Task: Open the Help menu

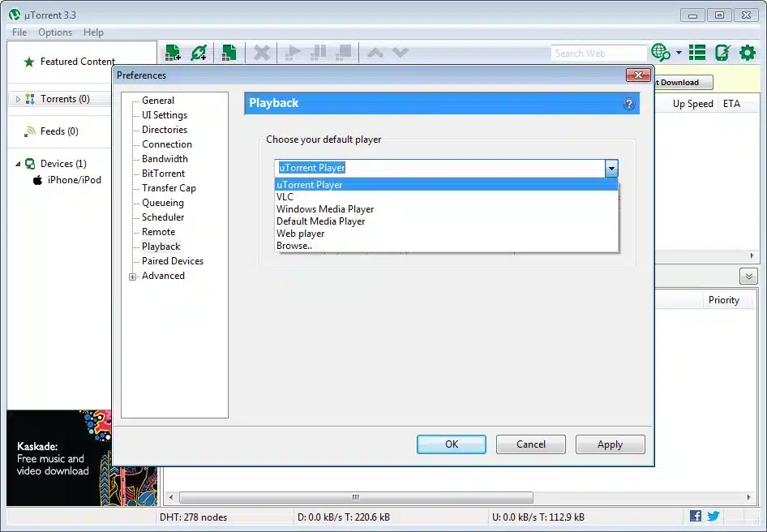Action: [93, 32]
